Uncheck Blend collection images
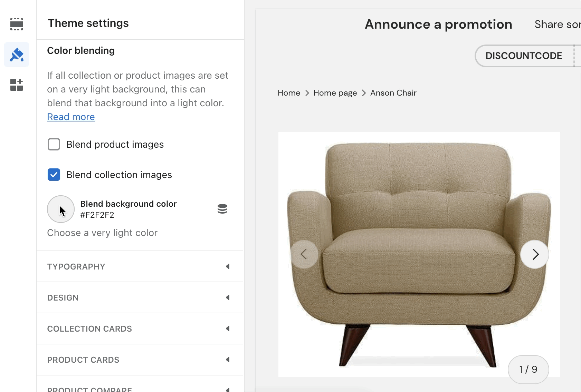The width and height of the screenshot is (581, 392). pos(54,175)
